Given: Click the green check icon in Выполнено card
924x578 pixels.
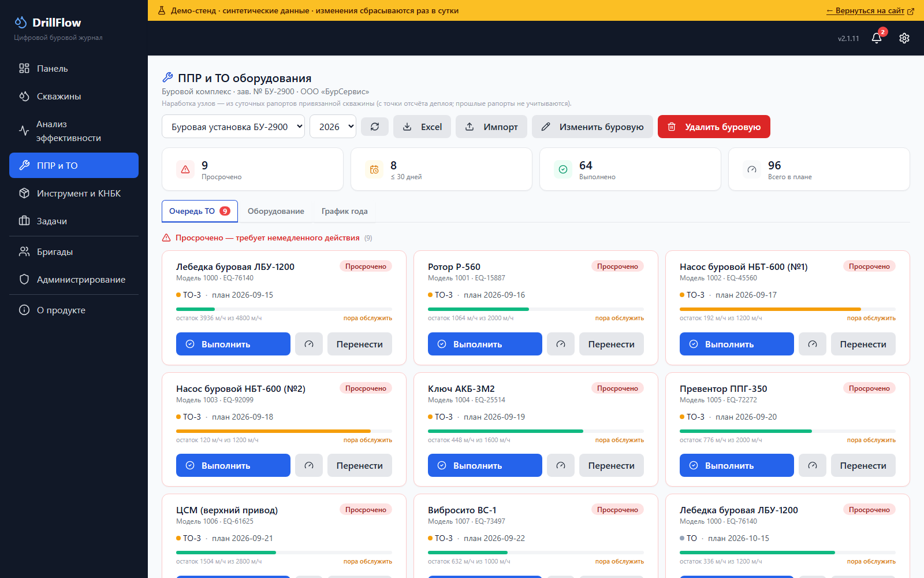Looking at the screenshot, I should (x=563, y=169).
